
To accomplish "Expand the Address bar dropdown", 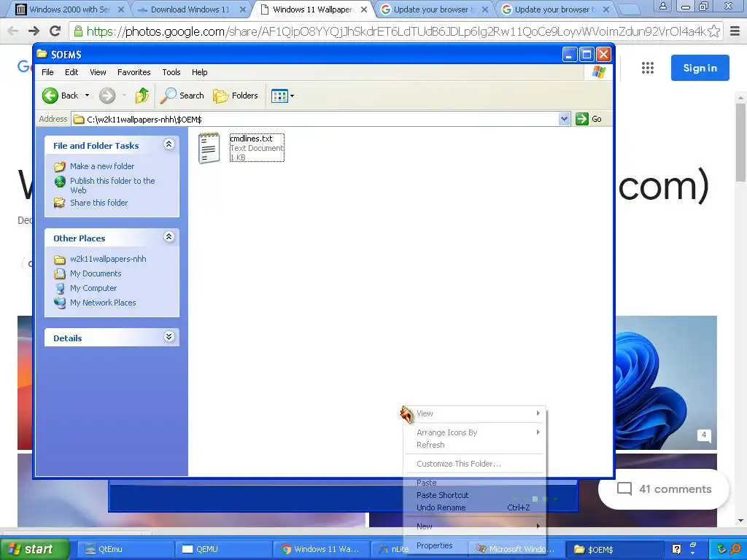I will (564, 119).
